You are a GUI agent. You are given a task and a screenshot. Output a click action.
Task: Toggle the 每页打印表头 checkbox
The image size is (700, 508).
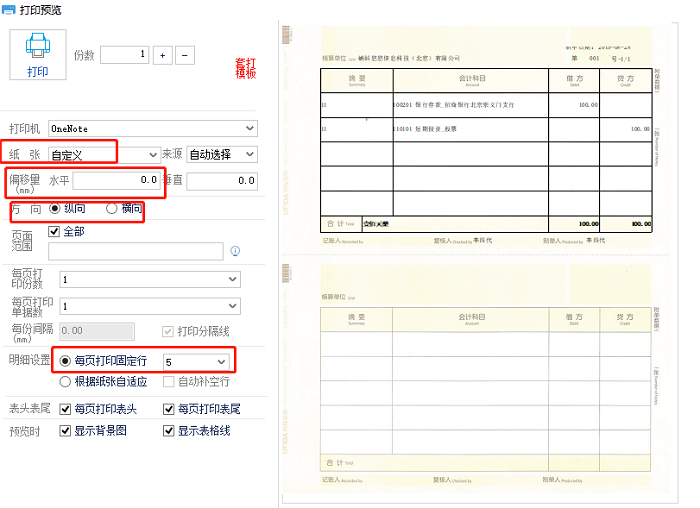pos(66,409)
